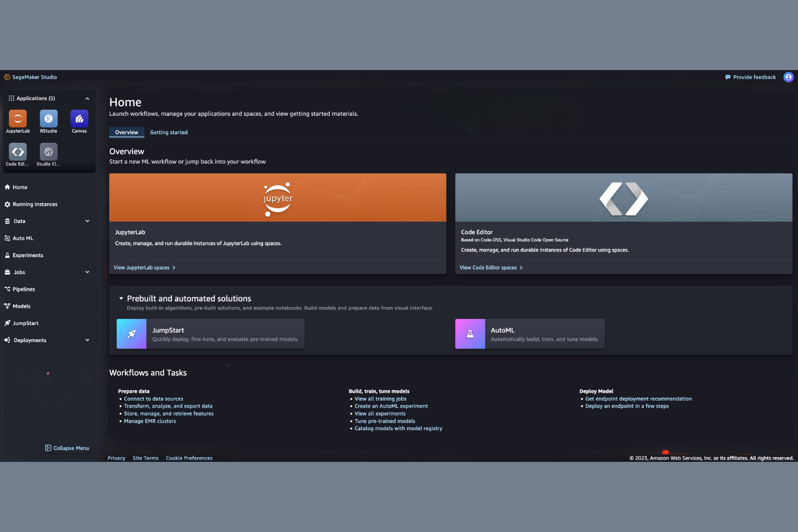Click the Deployments icon in sidebar
798x532 pixels.
pos(8,340)
